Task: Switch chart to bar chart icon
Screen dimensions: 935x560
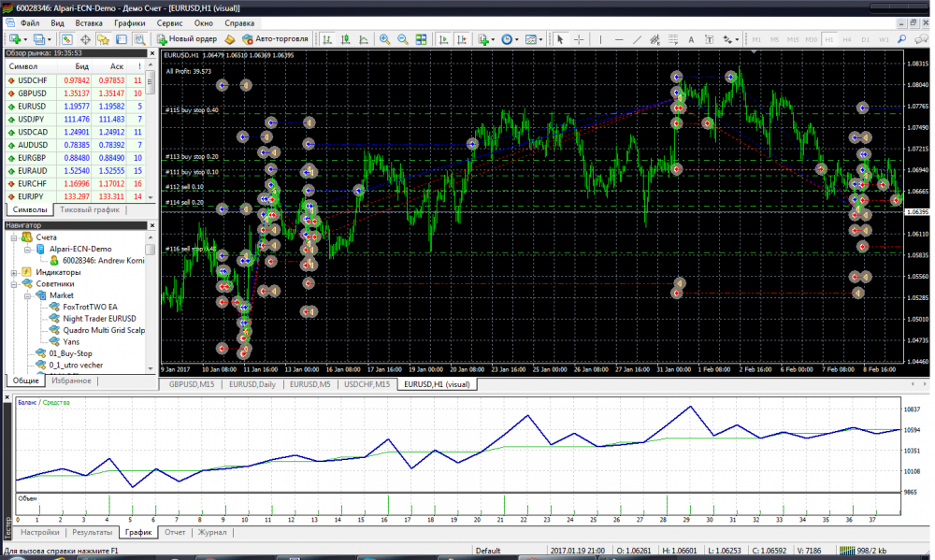Action: click(326, 39)
